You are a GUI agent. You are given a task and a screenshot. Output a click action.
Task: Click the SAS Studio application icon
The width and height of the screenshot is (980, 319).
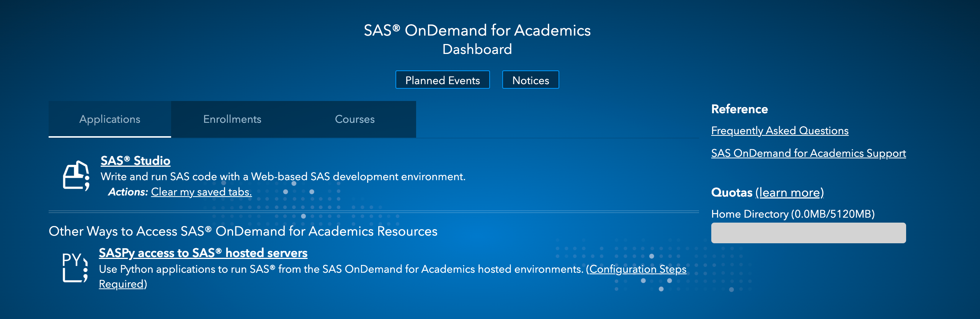(x=76, y=176)
